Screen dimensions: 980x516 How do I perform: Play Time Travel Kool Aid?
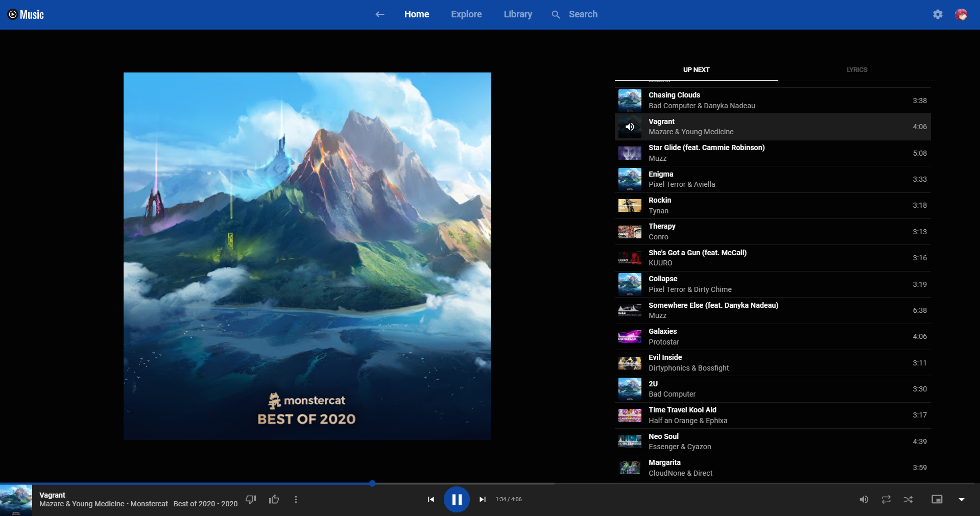[773, 415]
